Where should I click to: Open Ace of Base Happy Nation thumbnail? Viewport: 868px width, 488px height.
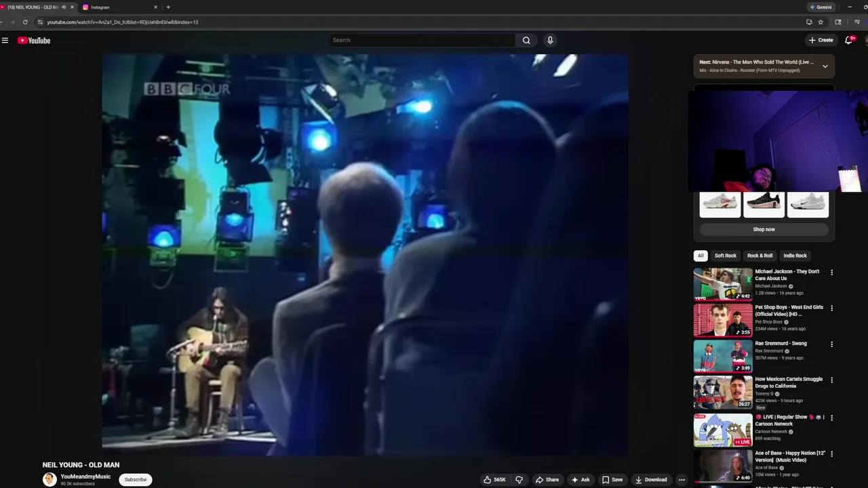coord(723,466)
